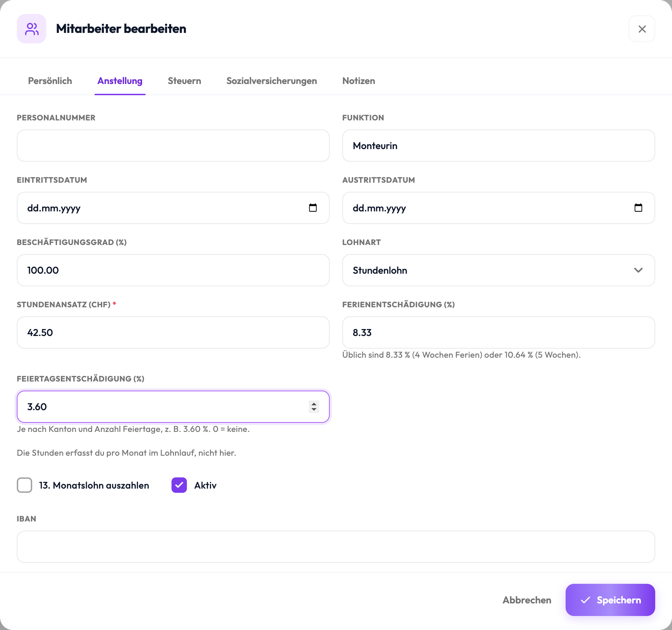Click the Speichern button
The width and height of the screenshot is (672, 630).
[x=610, y=600]
